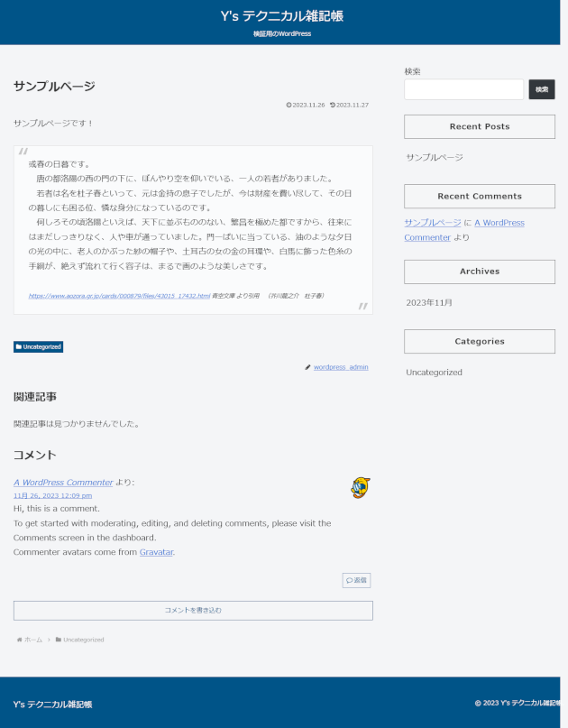Open サンプルページ link under Recent Comments

[x=432, y=222]
